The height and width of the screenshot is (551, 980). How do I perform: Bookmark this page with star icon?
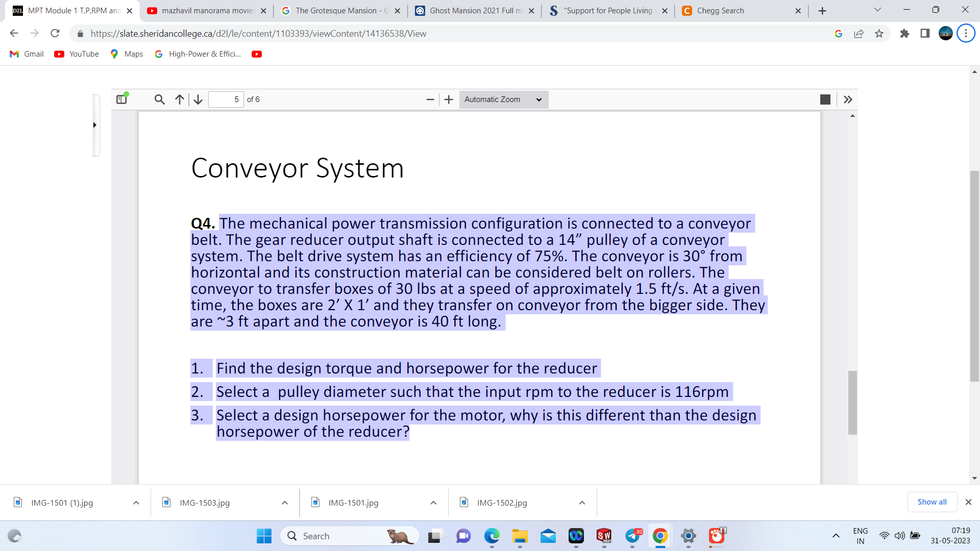879,34
